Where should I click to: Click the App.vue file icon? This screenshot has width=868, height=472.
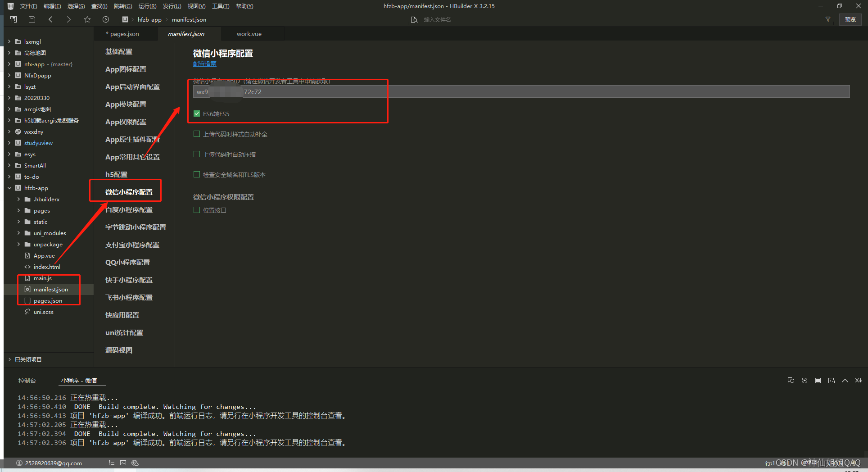coord(27,255)
